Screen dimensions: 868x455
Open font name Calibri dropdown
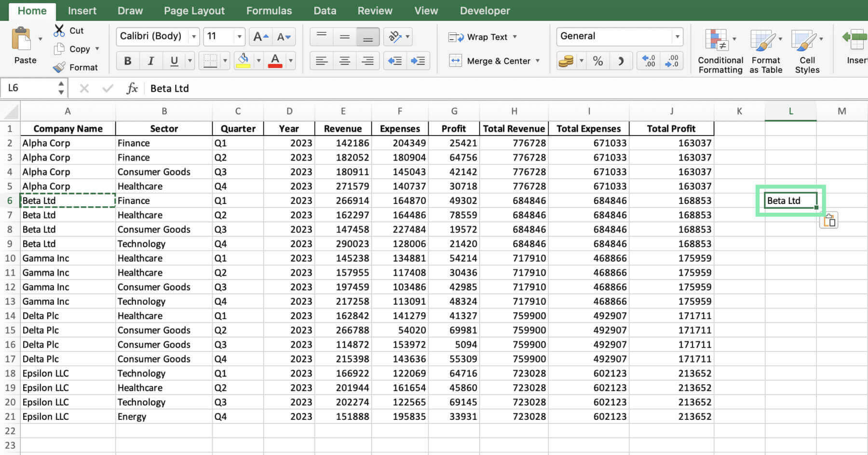point(194,37)
